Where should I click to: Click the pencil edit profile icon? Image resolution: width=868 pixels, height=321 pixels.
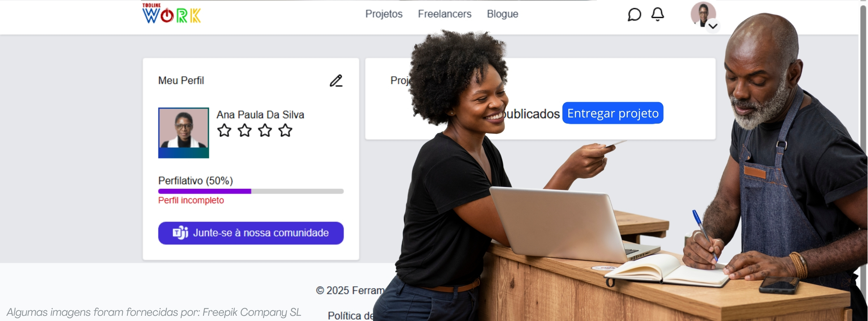click(x=336, y=81)
